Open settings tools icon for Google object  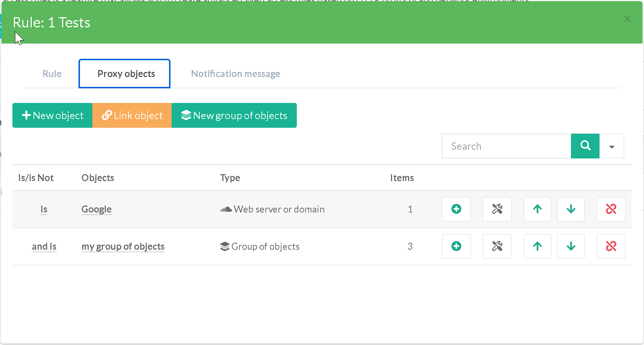497,209
